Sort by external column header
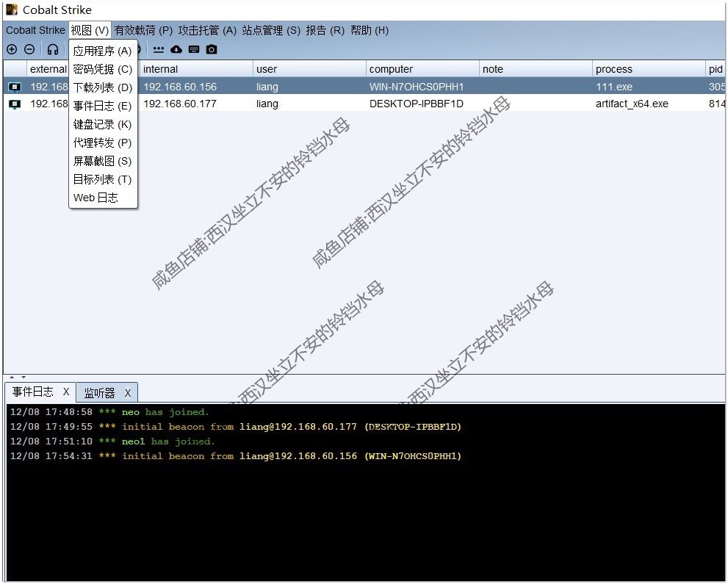This screenshot has height=584, width=728. (47, 69)
